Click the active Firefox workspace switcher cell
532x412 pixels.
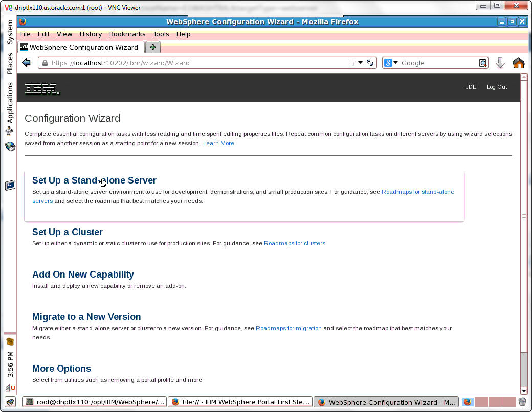[468, 402]
